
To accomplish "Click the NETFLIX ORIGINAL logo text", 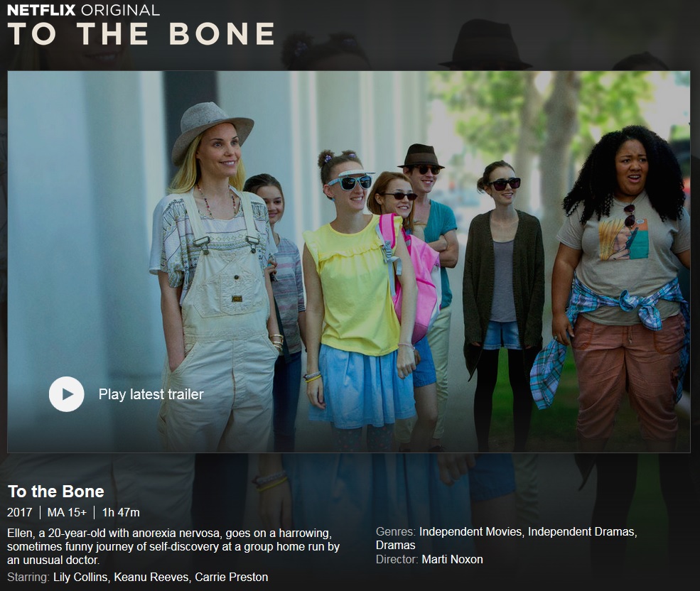I will pos(83,10).
